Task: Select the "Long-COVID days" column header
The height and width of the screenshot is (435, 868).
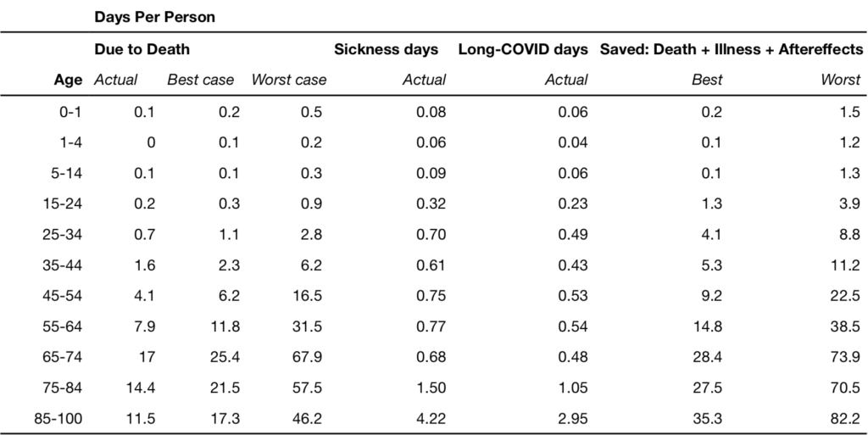Action: (523, 49)
